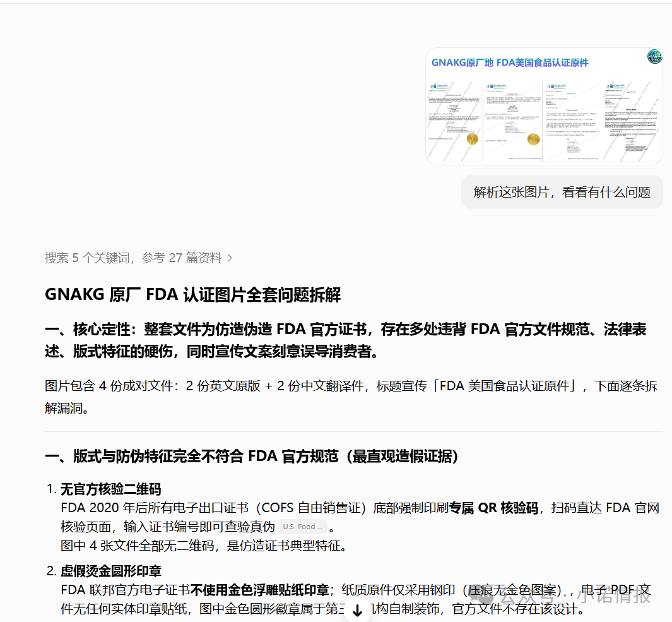Image resolution: width=672 pixels, height=622 pixels.
Task: Open the U.S. Food citation source chip
Action: pos(303,527)
